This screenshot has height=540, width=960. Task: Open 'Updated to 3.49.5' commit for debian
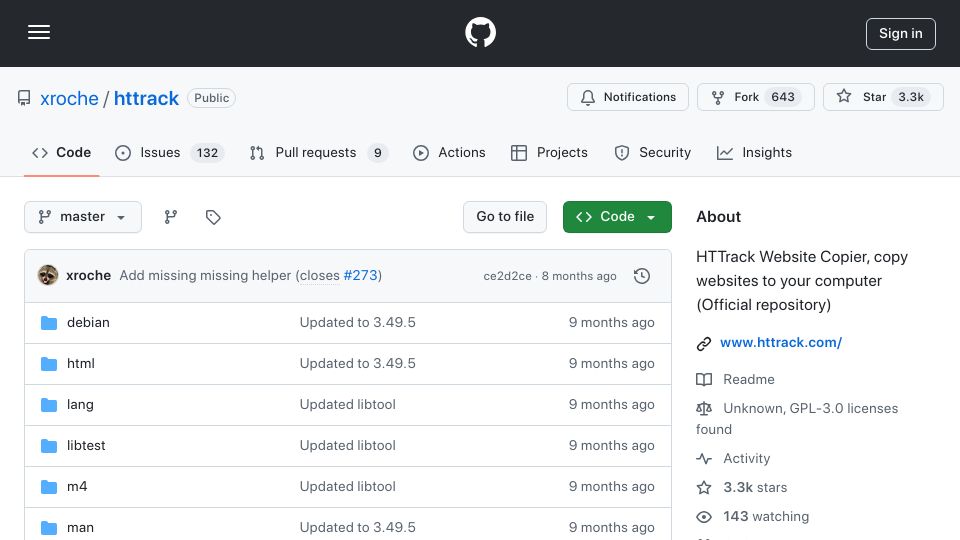pyautogui.click(x=358, y=323)
